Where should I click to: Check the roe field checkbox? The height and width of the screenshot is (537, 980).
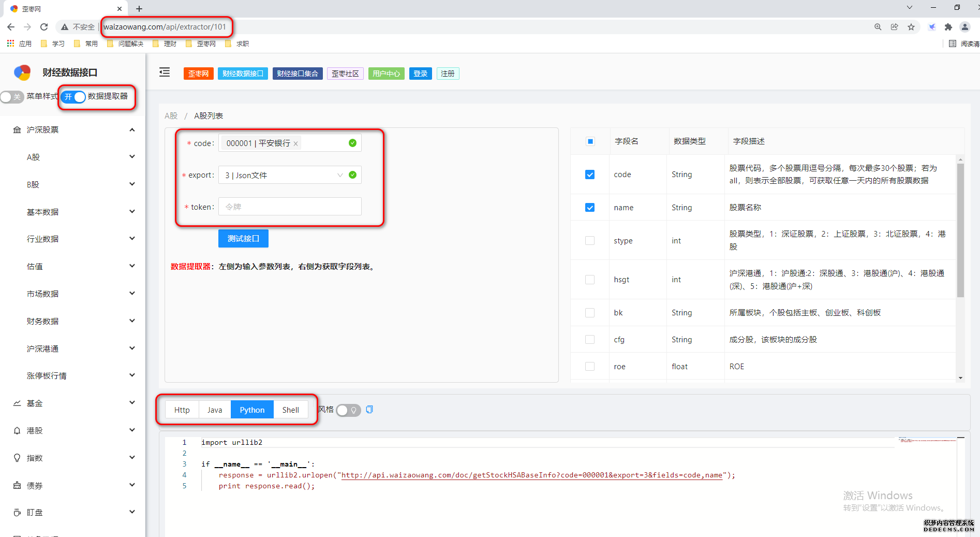(590, 367)
